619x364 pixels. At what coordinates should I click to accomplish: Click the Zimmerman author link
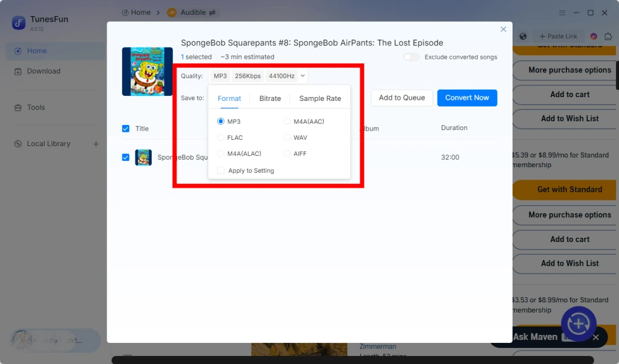378,347
